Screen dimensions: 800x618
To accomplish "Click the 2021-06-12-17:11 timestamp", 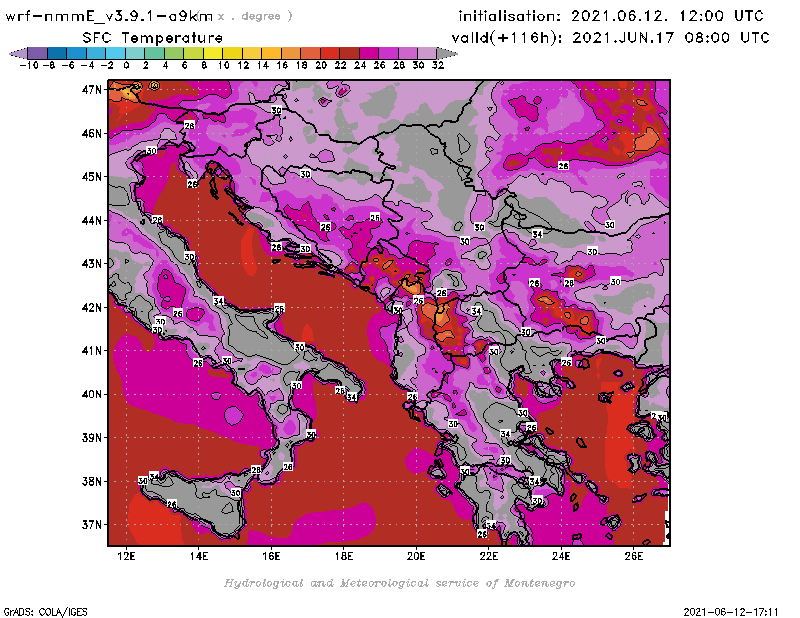I will point(731,612).
